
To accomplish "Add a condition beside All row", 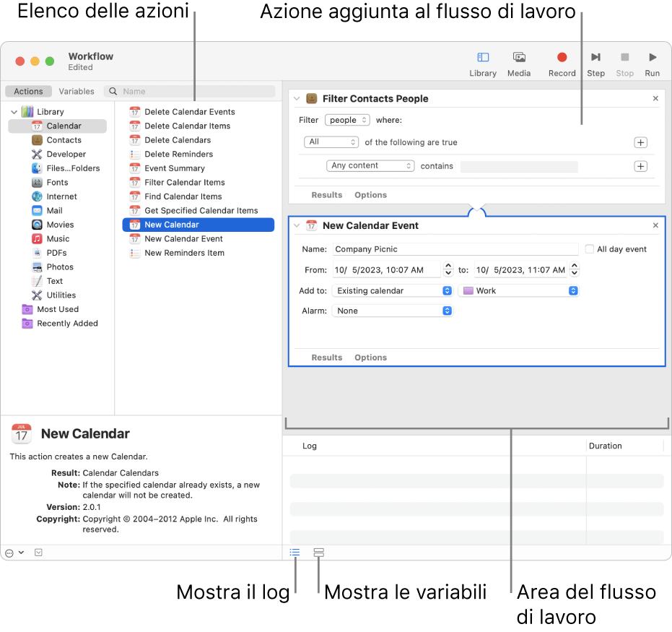I will click(640, 143).
